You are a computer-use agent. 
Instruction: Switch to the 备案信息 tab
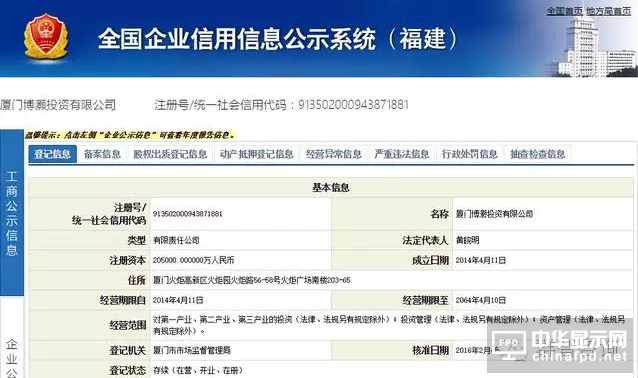[x=102, y=154]
